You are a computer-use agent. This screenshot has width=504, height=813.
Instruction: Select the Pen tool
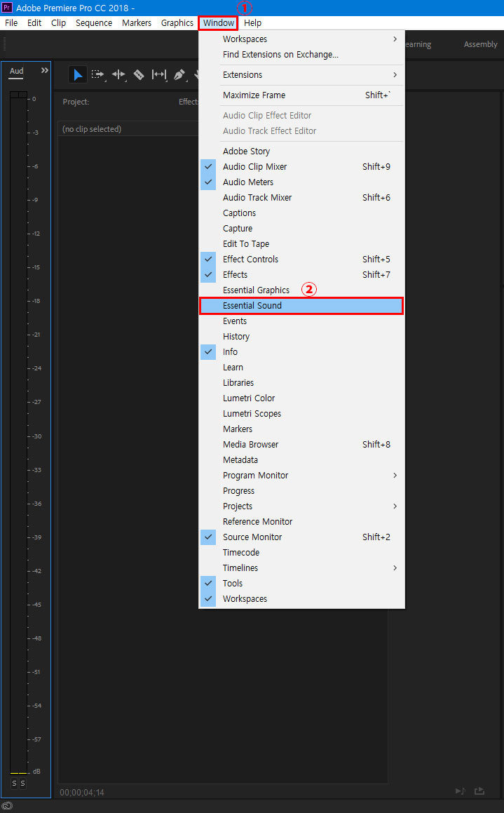[x=179, y=74]
